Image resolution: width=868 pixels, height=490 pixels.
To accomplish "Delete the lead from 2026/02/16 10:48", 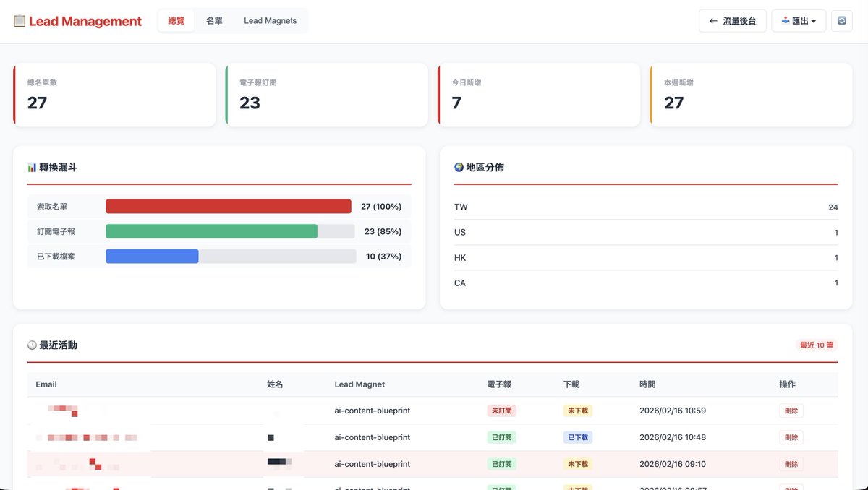I will pos(791,437).
